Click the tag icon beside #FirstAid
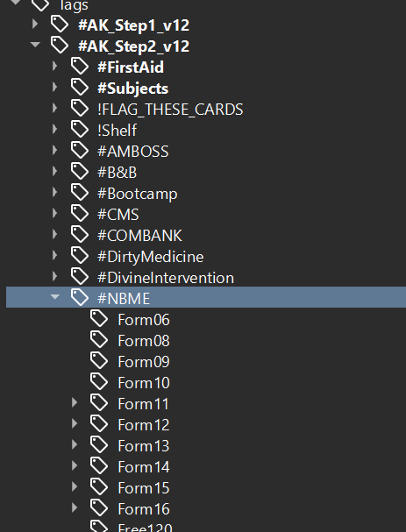406x532 pixels. click(x=80, y=66)
